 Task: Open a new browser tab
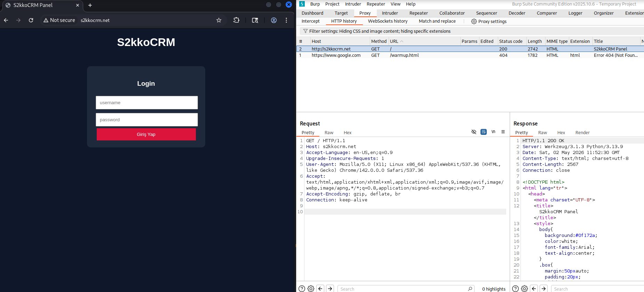click(x=90, y=5)
